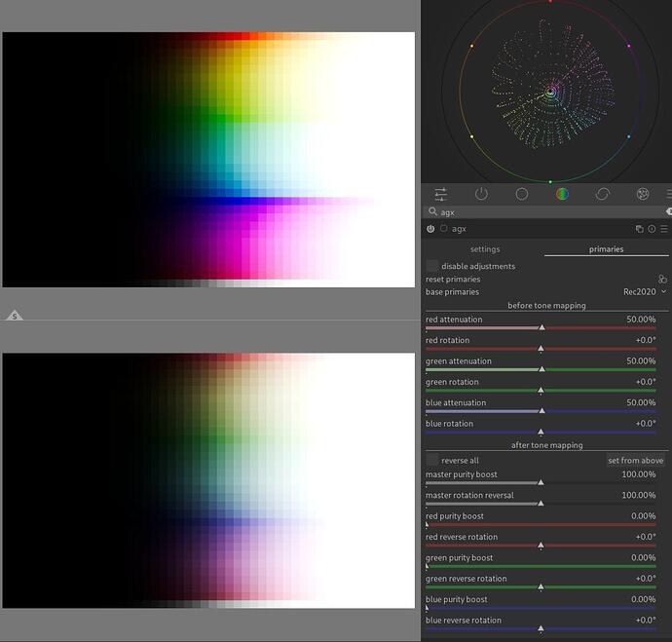Reset agx module parameters icon
Image resolution: width=672 pixels, height=642 pixels.
coord(652,229)
